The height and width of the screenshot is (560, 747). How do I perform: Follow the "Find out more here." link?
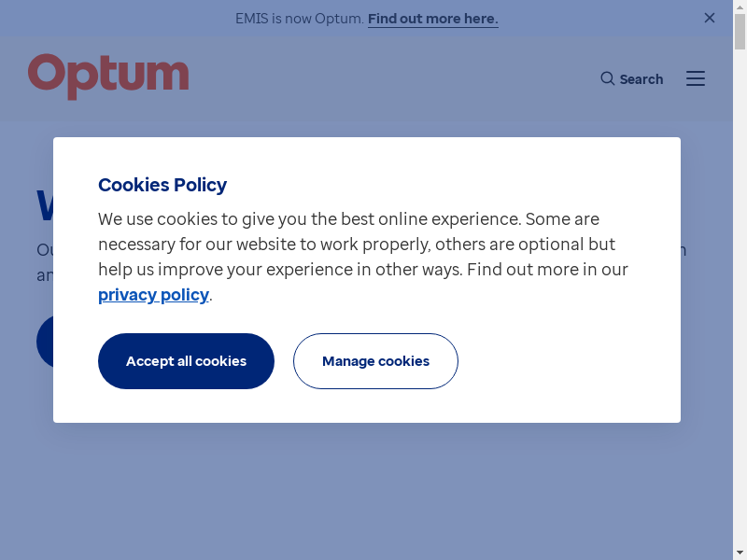[432, 19]
